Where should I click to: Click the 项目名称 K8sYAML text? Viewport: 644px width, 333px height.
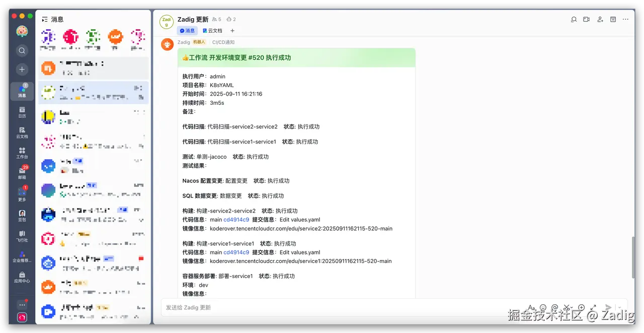tap(208, 85)
